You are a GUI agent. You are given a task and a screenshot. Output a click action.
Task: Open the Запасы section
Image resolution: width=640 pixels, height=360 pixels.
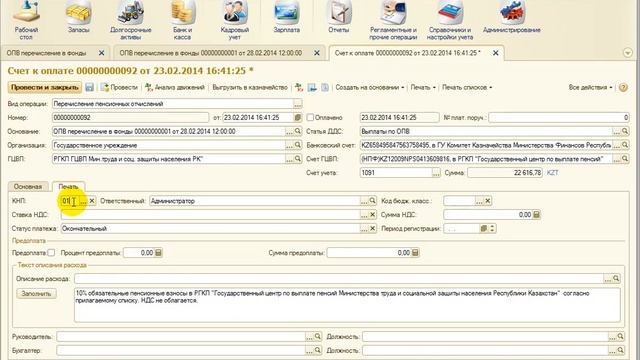[78, 18]
